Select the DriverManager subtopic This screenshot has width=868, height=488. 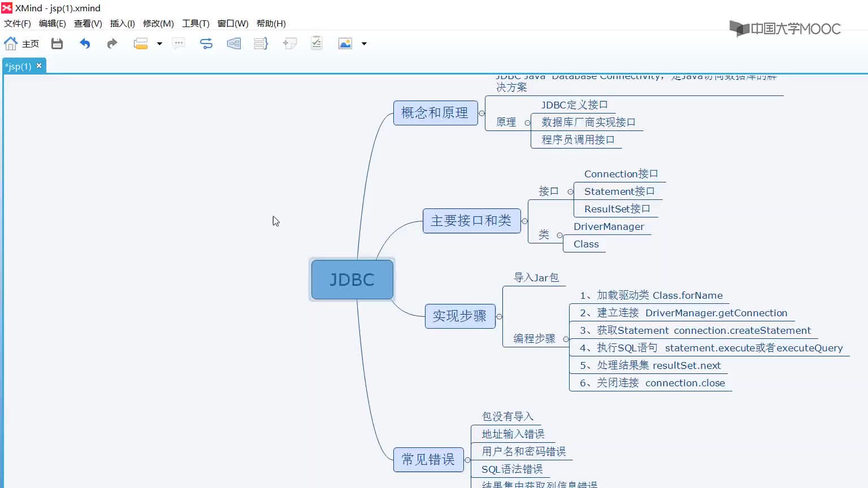click(609, 226)
